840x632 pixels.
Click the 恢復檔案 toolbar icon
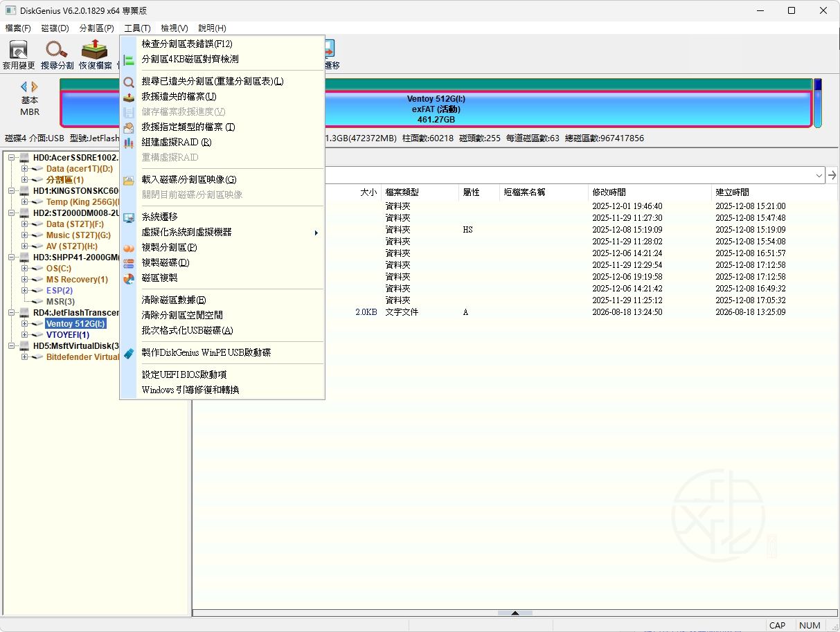point(95,50)
